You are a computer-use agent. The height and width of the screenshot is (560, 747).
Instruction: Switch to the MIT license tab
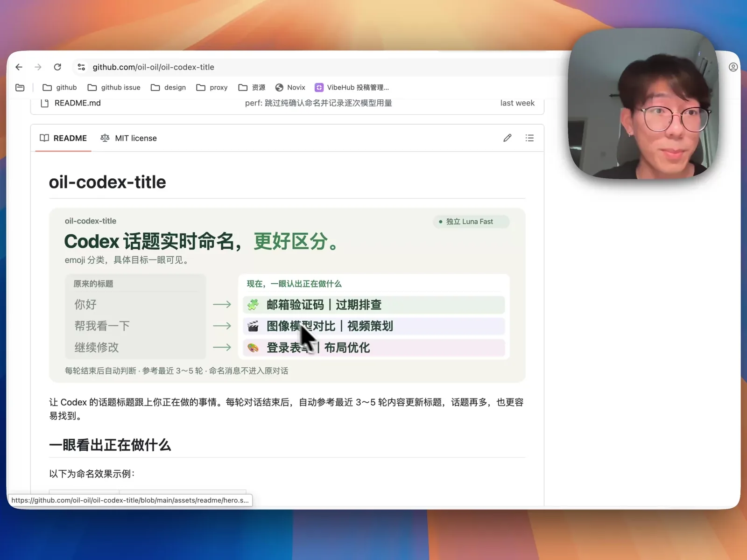(129, 138)
